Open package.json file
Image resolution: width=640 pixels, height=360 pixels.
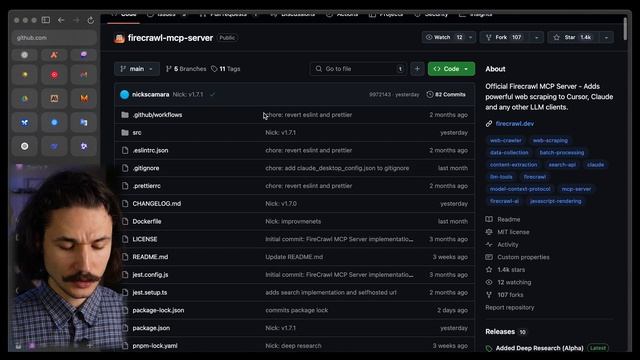pos(151,328)
